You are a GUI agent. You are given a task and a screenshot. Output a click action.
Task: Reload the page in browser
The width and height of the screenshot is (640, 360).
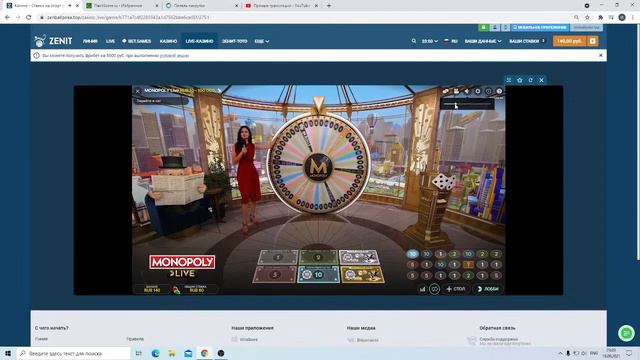(29, 18)
